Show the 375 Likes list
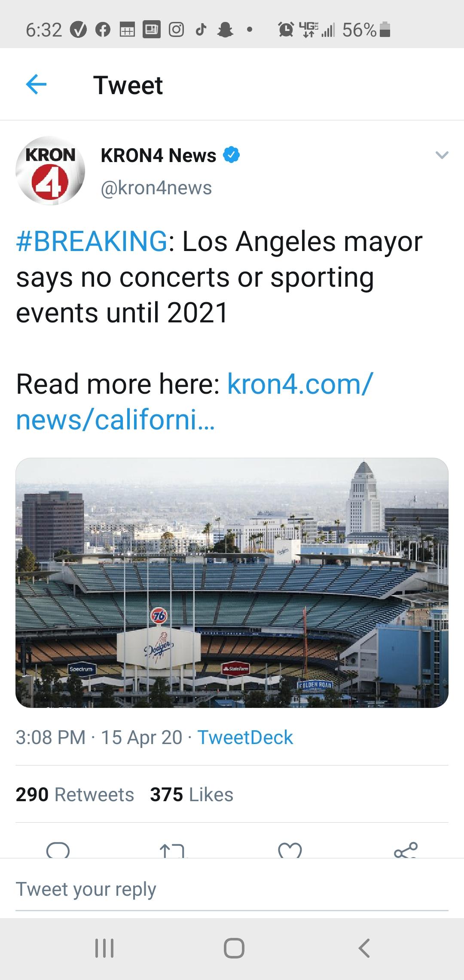Image resolution: width=464 pixels, height=980 pixels. [192, 795]
